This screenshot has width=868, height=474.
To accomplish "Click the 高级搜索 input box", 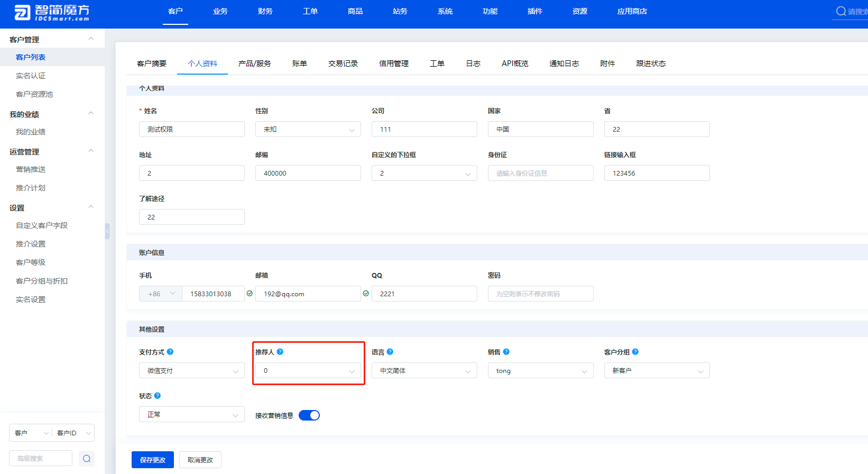I will point(41,458).
